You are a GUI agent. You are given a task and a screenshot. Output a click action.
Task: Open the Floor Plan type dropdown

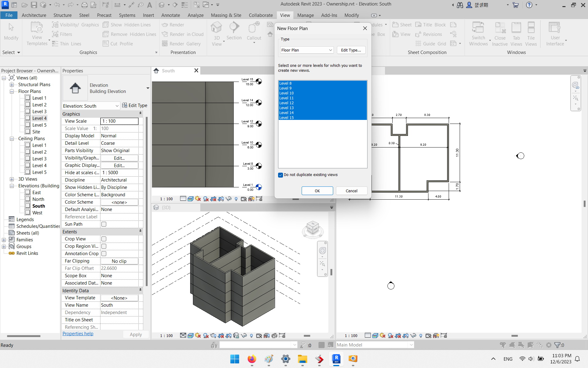(330, 50)
